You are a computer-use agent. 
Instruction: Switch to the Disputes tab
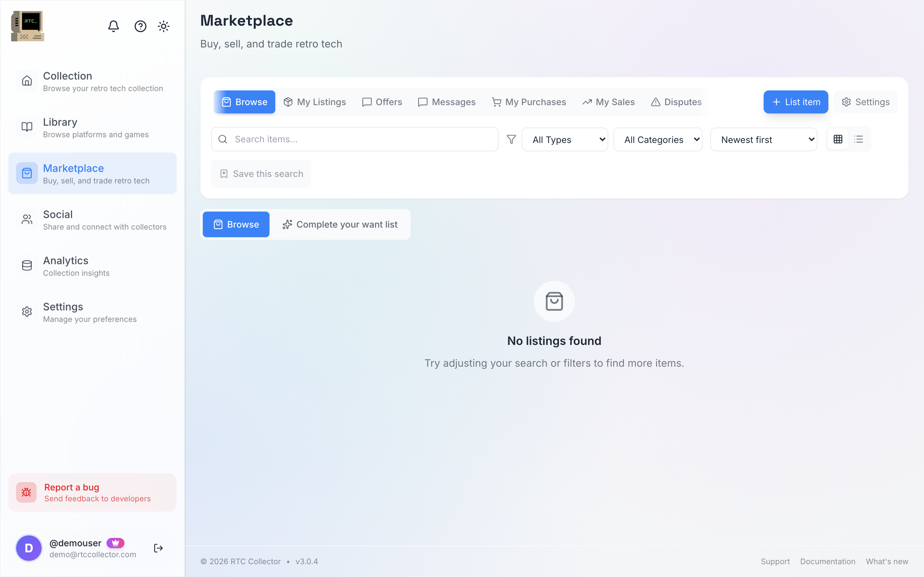click(676, 102)
